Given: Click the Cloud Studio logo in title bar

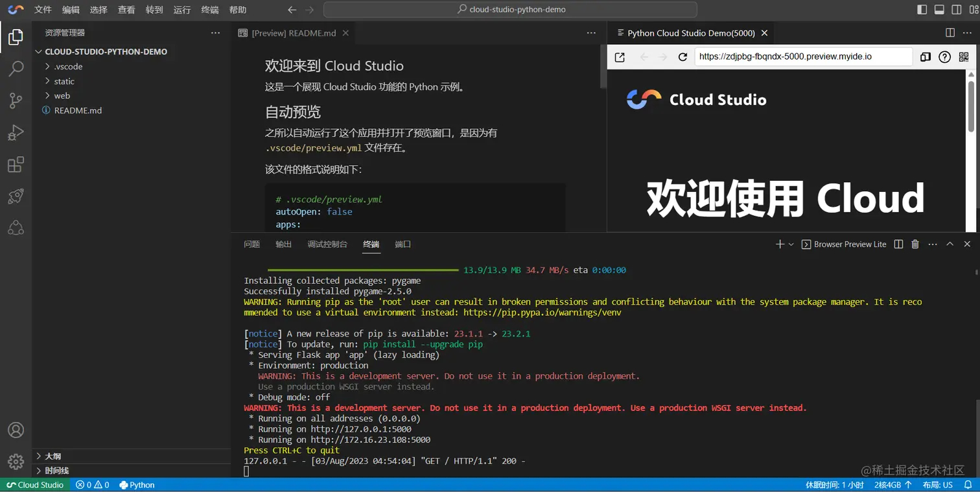Looking at the screenshot, I should pyautogui.click(x=16, y=10).
